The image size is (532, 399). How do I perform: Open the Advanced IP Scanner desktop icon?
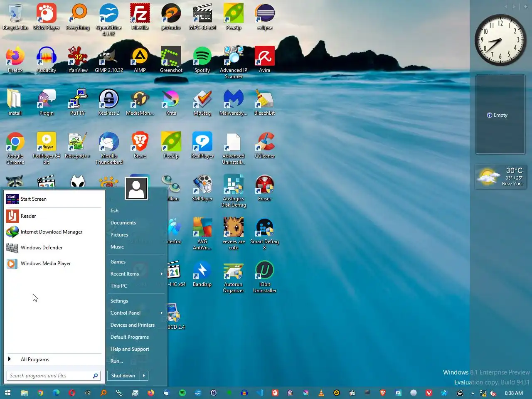234,62
